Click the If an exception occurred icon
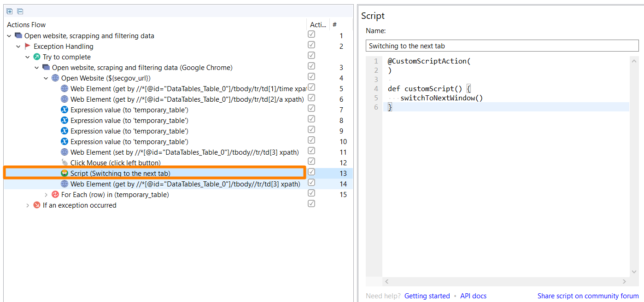Viewport: 644px width, 302px height. coord(37,205)
